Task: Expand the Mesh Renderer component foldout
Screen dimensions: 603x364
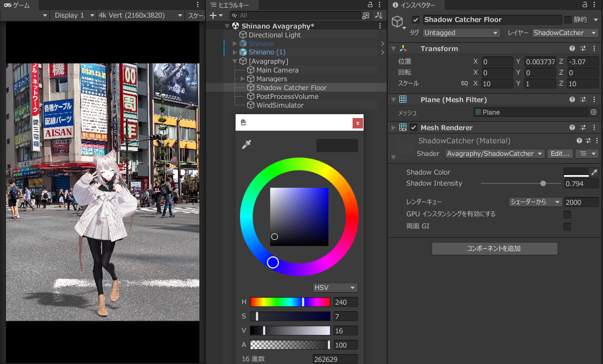Action: coord(393,127)
